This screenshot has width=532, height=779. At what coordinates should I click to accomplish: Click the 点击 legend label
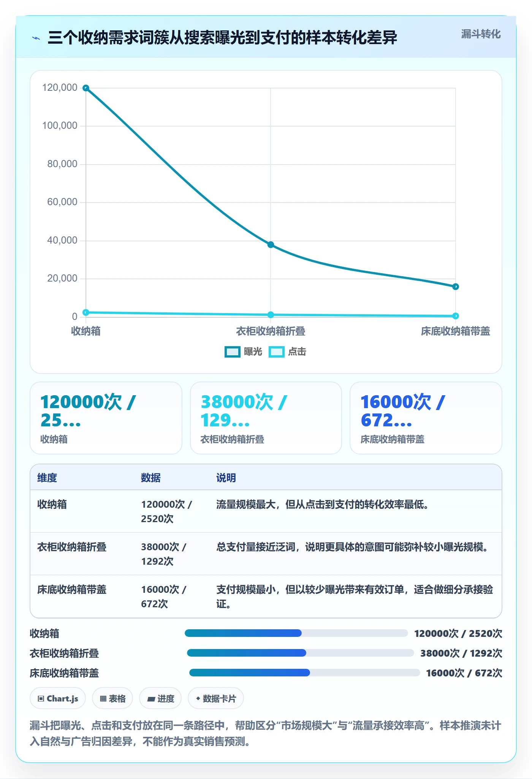click(297, 352)
